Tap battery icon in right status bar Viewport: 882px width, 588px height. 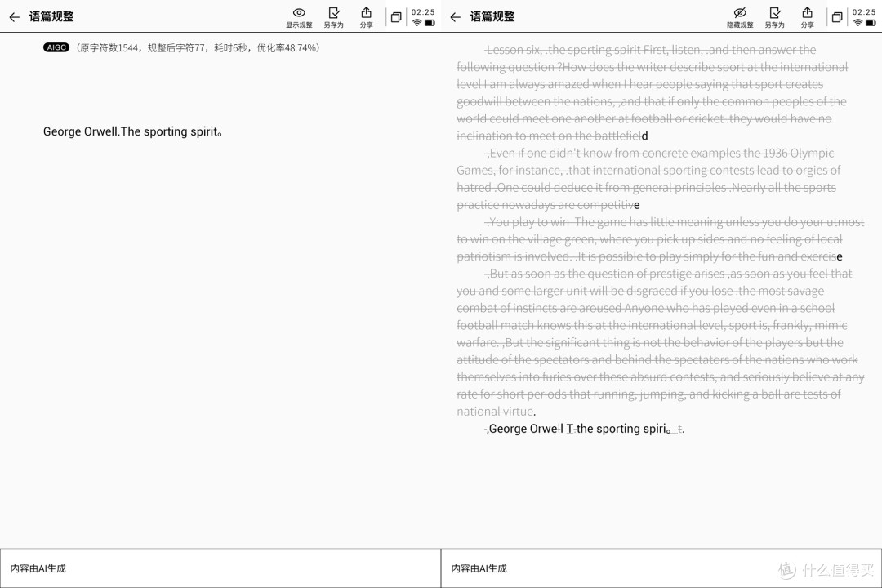click(871, 23)
